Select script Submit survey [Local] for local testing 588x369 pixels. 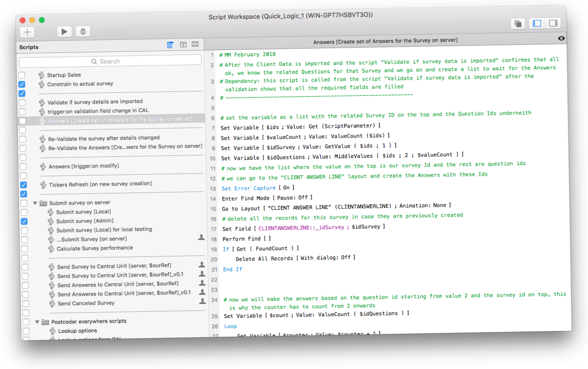104,230
